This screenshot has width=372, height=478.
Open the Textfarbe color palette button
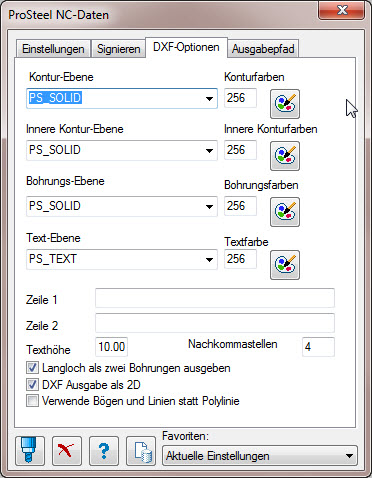(x=285, y=265)
